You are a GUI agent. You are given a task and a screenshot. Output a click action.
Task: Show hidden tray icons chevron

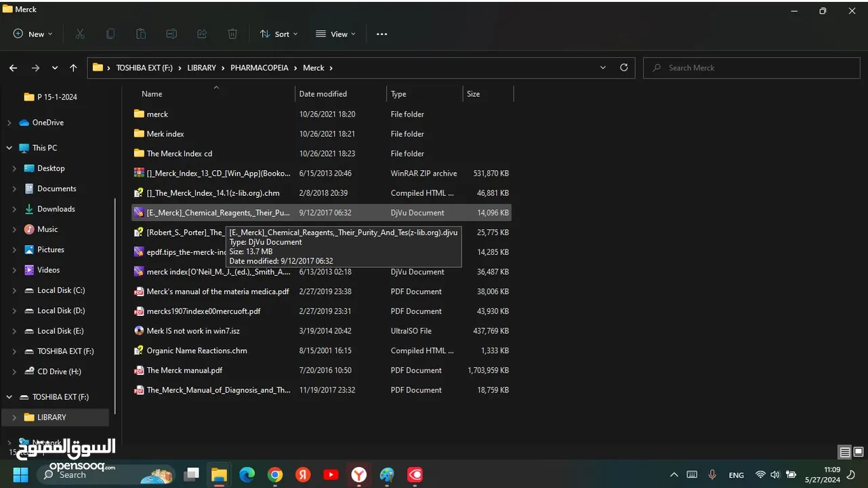tap(674, 474)
